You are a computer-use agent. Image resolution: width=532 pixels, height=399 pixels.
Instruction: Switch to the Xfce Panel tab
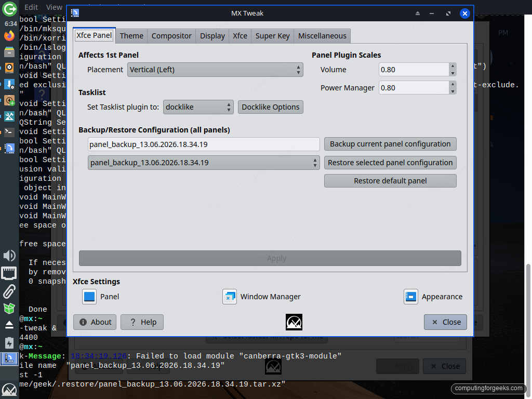tap(94, 35)
